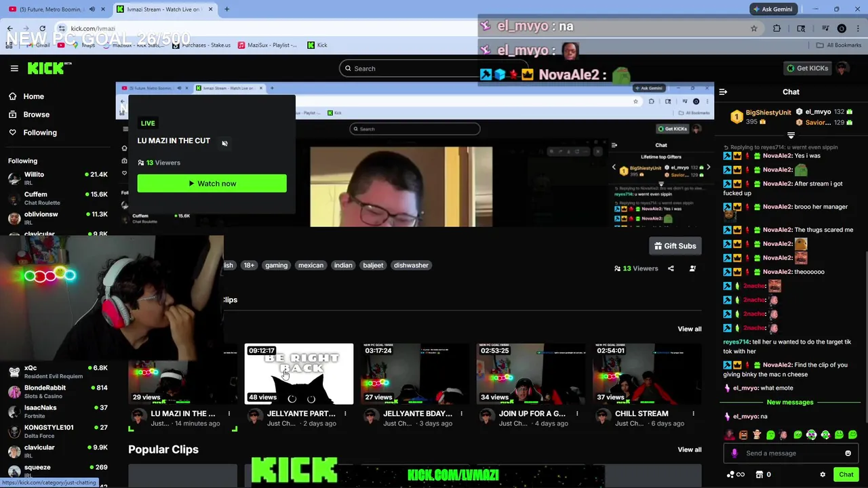Viewport: 868px width, 488px height.
Task: Click Ask Gemini button
Action: coord(772,9)
